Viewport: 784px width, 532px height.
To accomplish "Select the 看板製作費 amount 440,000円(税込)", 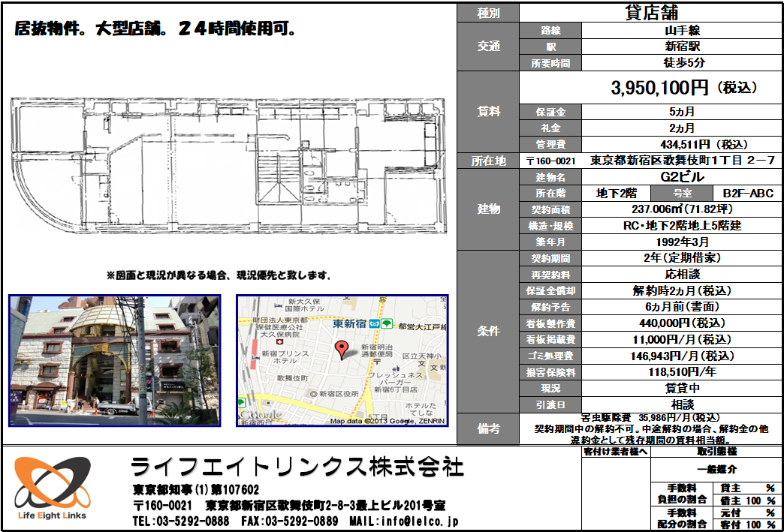I will click(x=682, y=323).
